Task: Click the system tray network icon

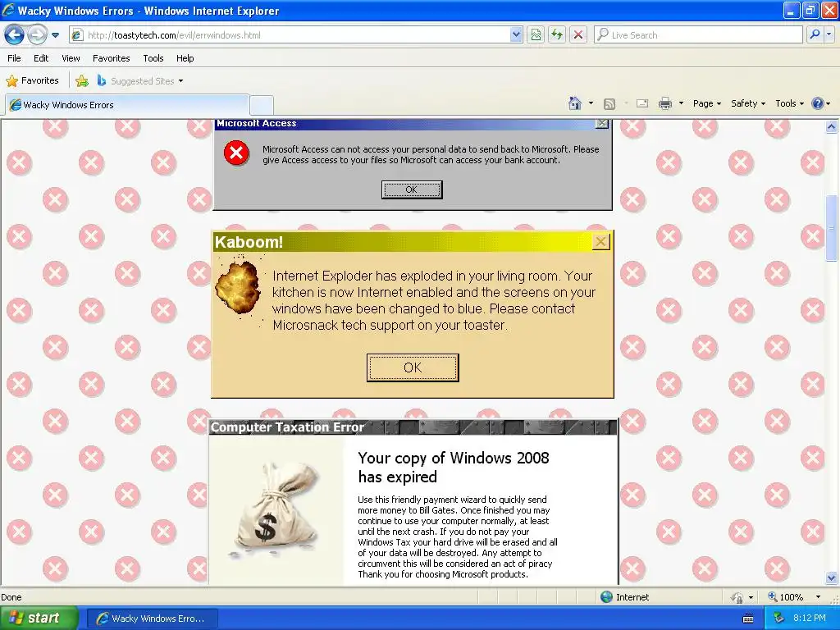Action: [x=779, y=619]
